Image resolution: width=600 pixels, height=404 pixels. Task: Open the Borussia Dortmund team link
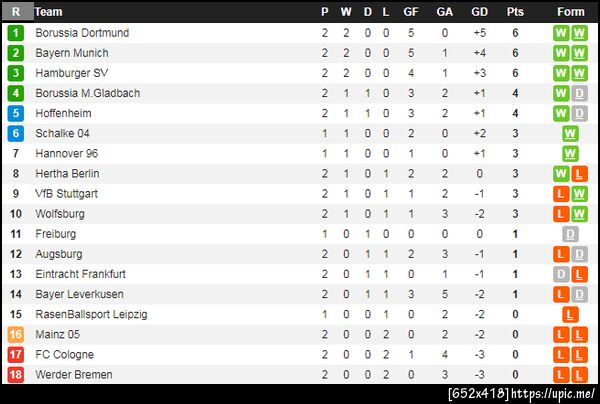point(82,33)
